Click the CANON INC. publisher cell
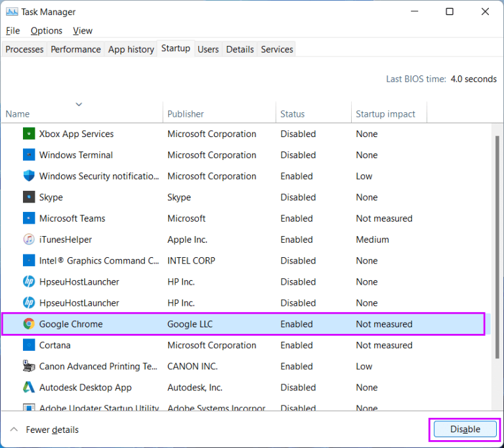Image resolution: width=504 pixels, height=448 pixels. 192,366
